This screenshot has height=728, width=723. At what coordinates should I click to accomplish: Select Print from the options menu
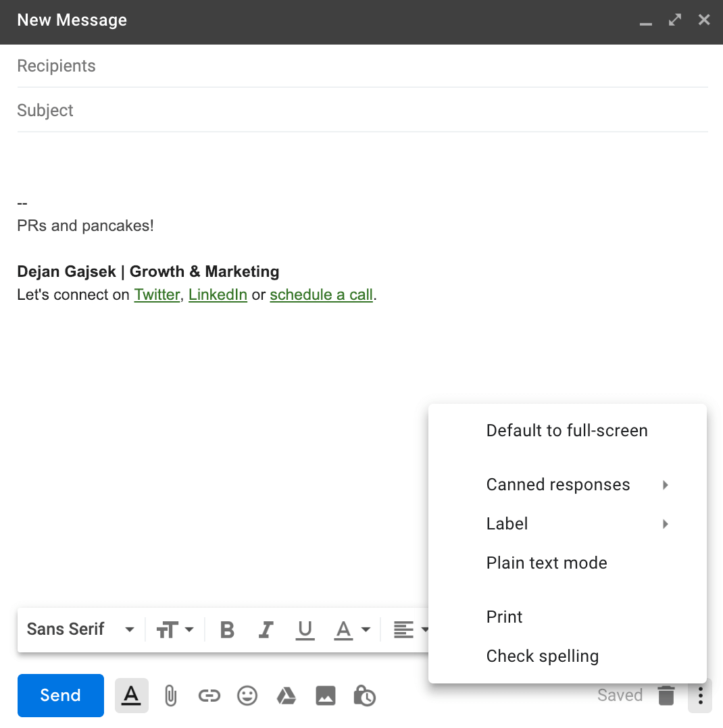coord(568,617)
